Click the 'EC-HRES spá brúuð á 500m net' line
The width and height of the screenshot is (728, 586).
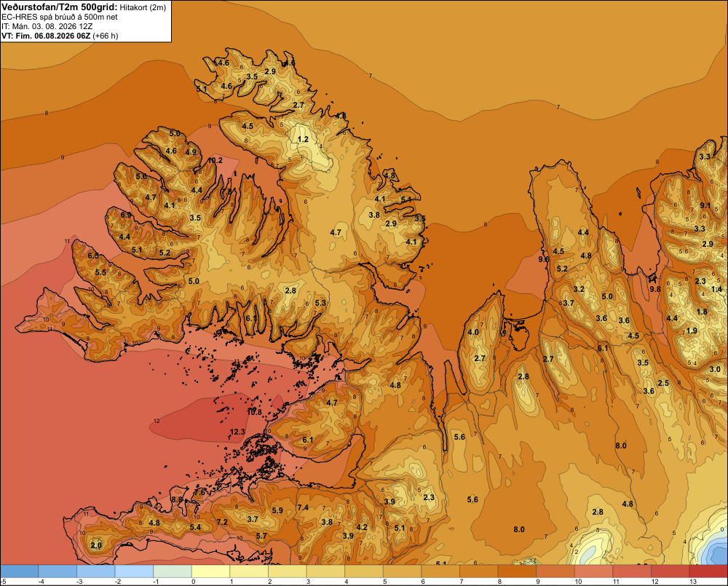[60, 17]
